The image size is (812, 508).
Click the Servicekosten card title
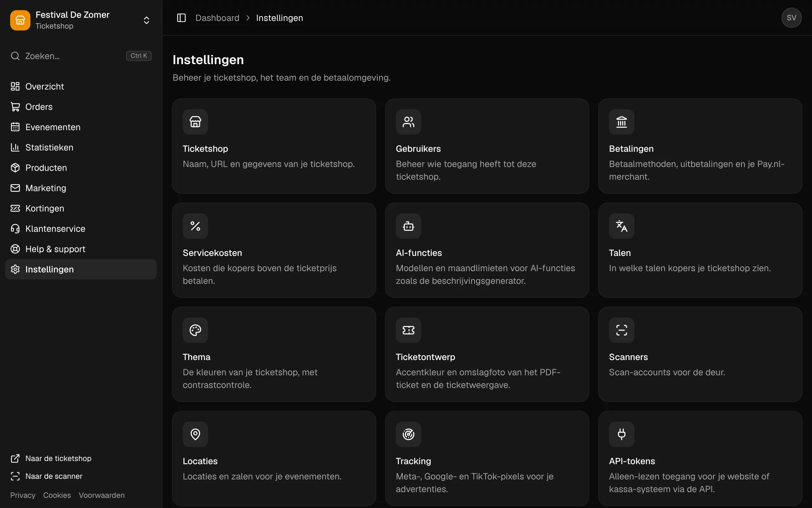point(212,253)
